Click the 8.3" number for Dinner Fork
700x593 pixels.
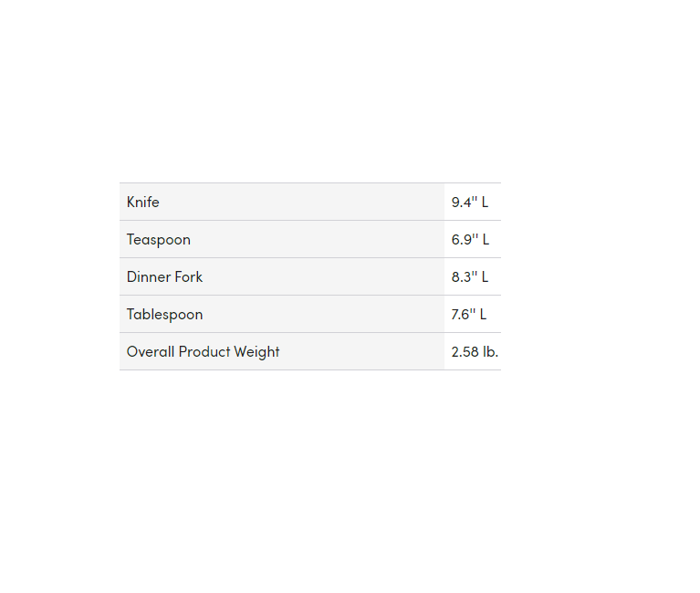click(x=464, y=277)
